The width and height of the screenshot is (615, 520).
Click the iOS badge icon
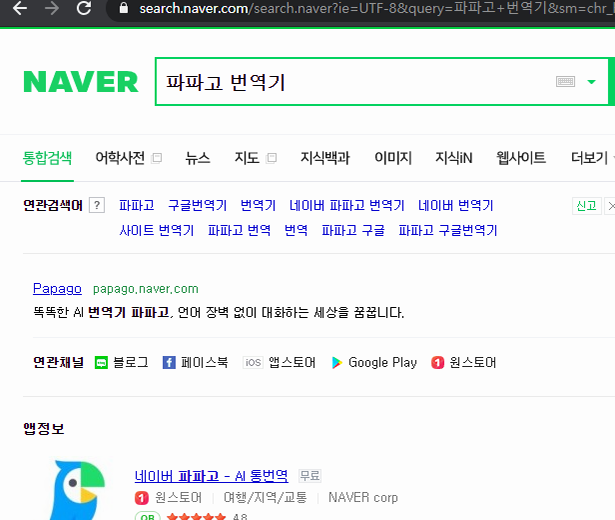tap(253, 362)
